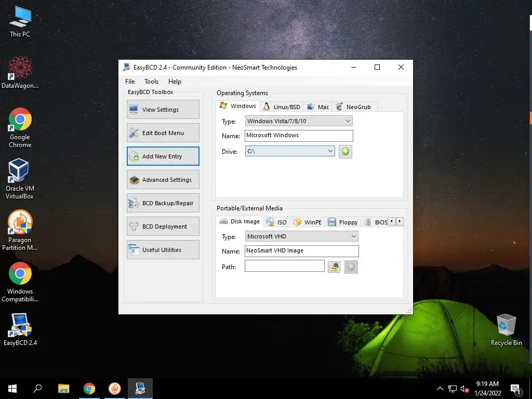Select Add New Entry toolbox button
This screenshot has width=532, height=399.
point(163,156)
